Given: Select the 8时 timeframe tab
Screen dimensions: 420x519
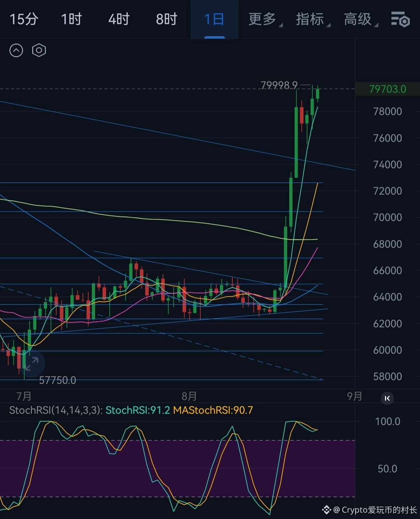Looking at the screenshot, I should pyautogui.click(x=166, y=19).
